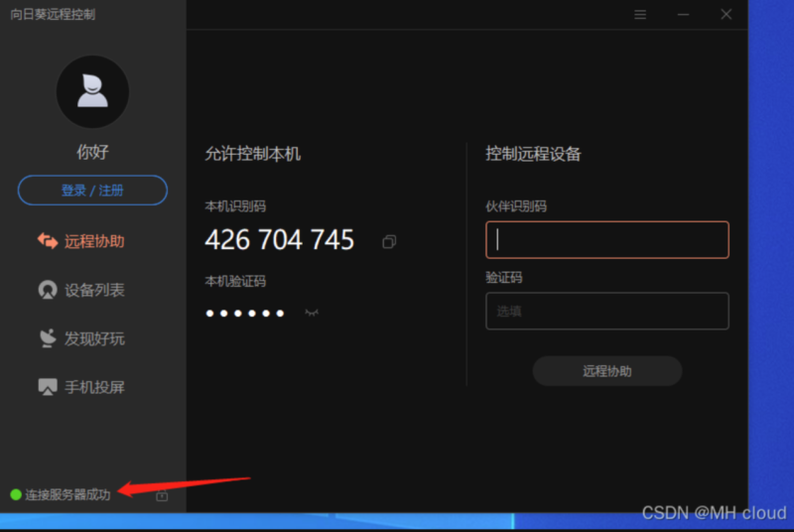Click the 手机投屏 screen icon

(x=48, y=387)
